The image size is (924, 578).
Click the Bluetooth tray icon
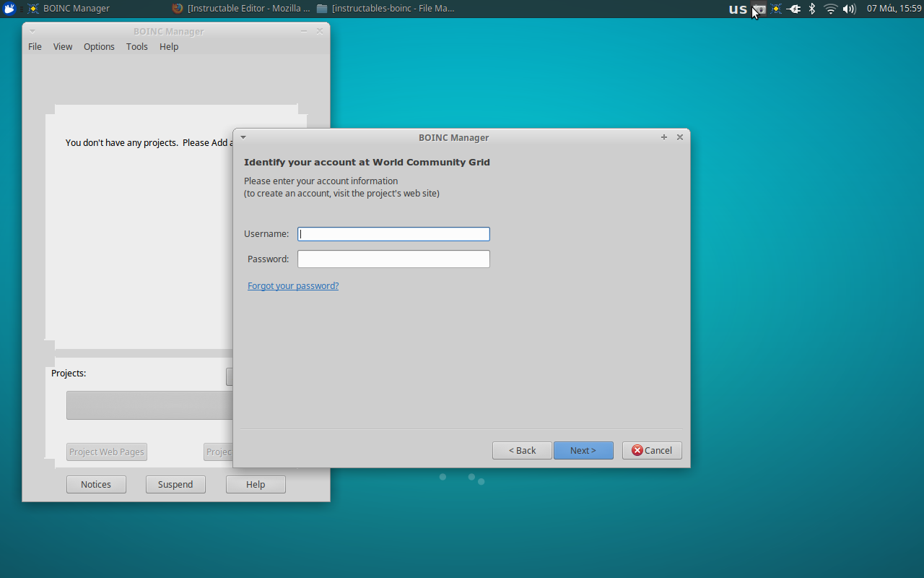[x=812, y=9]
